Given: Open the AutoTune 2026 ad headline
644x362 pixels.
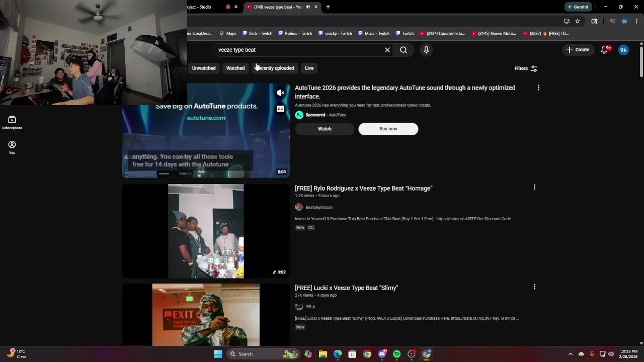Looking at the screenshot, I should (405, 92).
